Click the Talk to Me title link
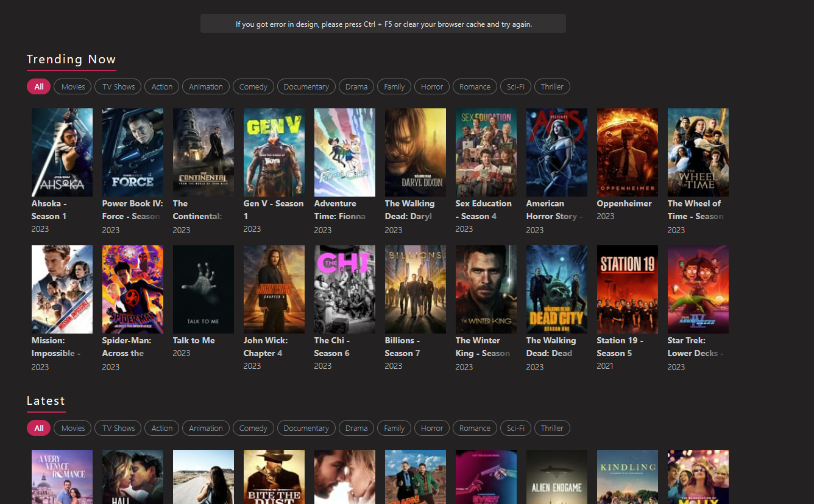Viewport: 814px width, 504px height. (194, 340)
